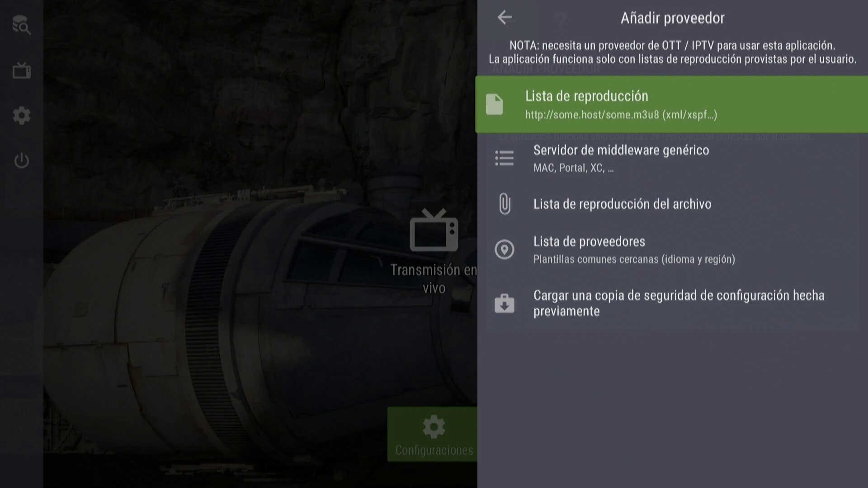This screenshot has height=488, width=868.
Task: Click the backup briefcase download icon
Action: pos(504,303)
